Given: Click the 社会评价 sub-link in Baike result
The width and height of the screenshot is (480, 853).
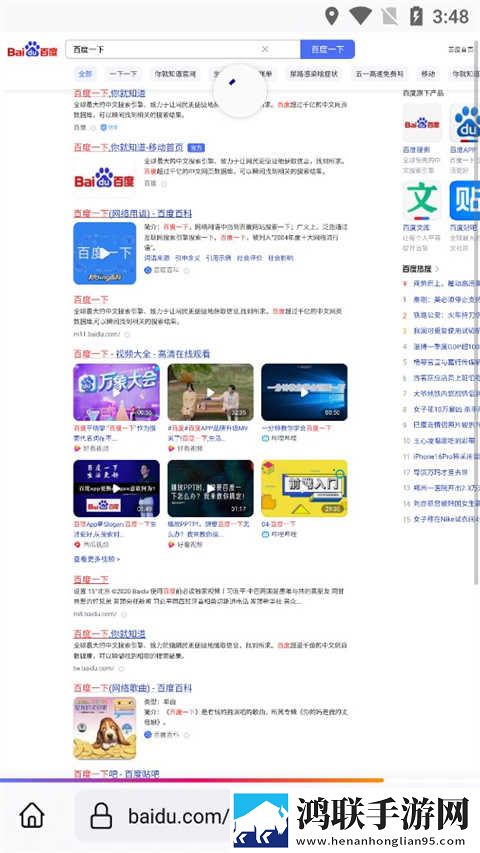Looking at the screenshot, I should click(249, 258).
